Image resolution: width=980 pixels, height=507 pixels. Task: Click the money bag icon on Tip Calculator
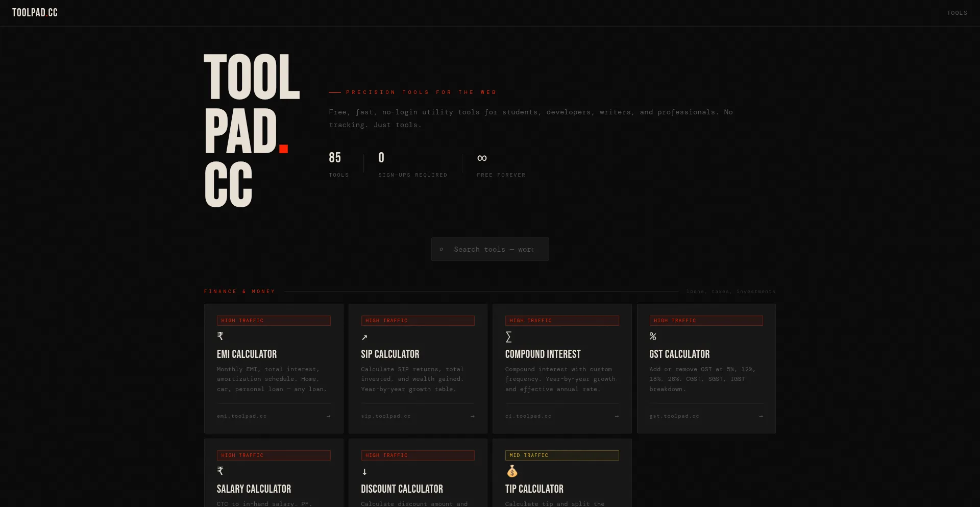[512, 471]
